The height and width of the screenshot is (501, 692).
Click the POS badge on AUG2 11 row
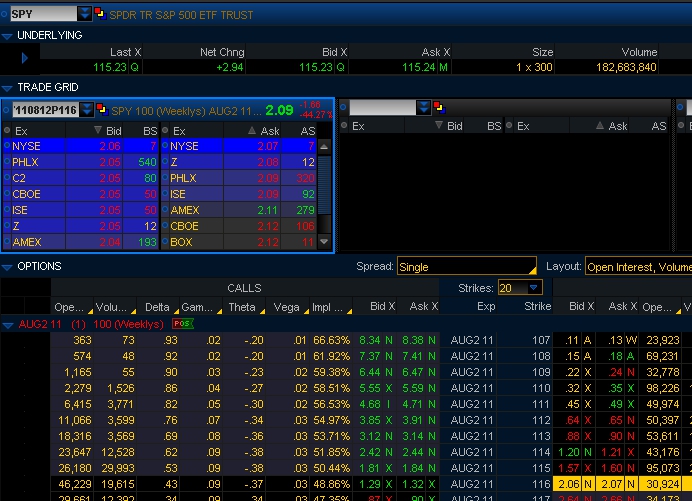(183, 324)
